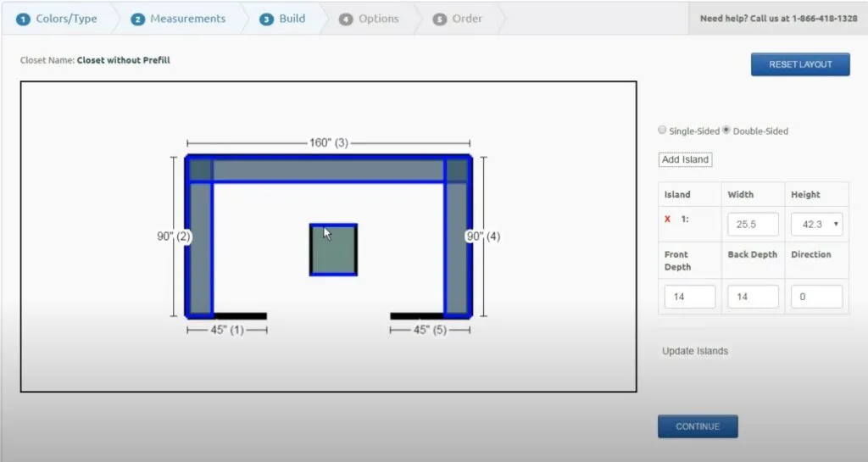Click the Continue button
This screenshot has width=868, height=462.
click(698, 426)
